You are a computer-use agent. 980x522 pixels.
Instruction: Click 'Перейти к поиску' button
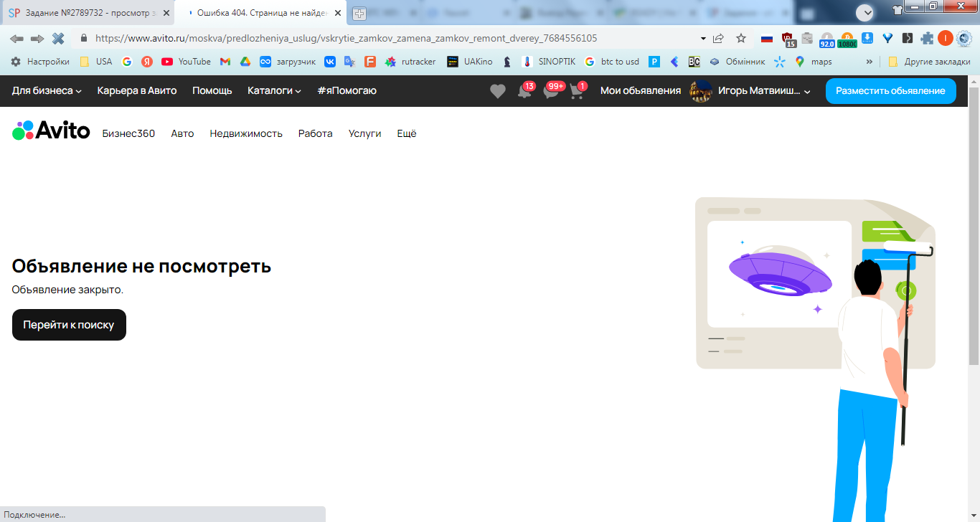coord(69,325)
